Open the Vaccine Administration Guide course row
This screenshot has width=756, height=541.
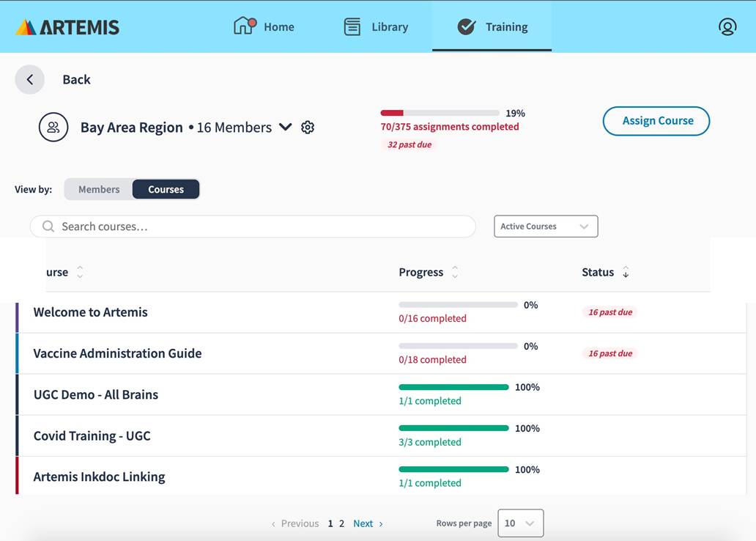(x=117, y=353)
